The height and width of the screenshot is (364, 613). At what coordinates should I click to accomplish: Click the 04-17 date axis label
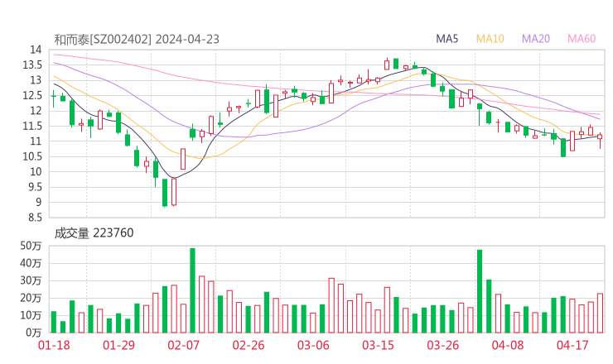click(x=572, y=345)
